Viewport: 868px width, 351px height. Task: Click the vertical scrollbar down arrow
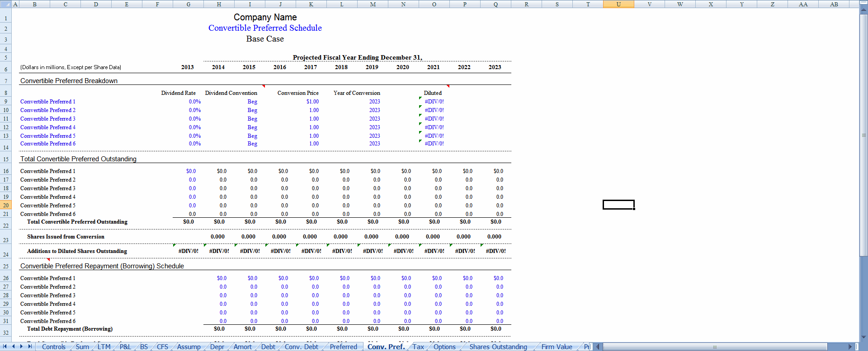863,337
